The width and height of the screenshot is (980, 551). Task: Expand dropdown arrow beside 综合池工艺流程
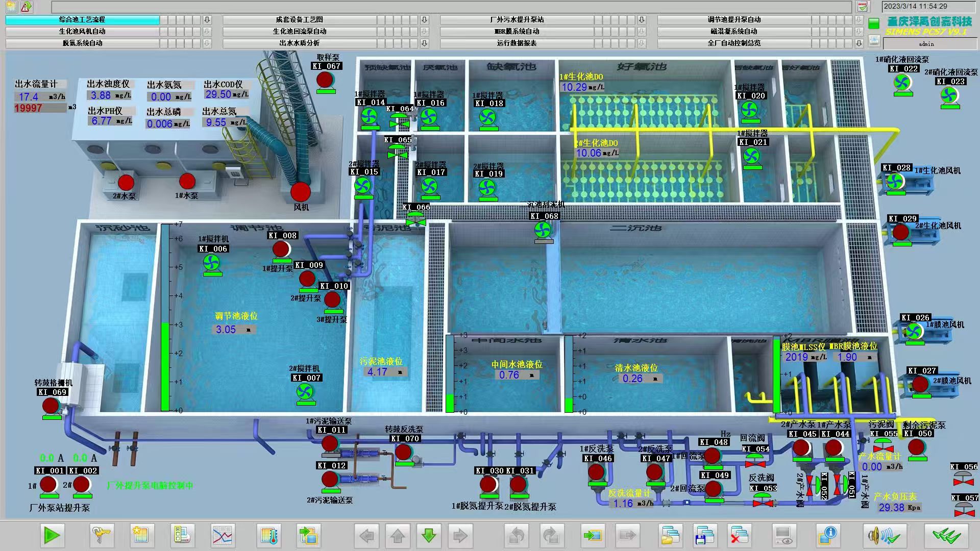click(207, 20)
